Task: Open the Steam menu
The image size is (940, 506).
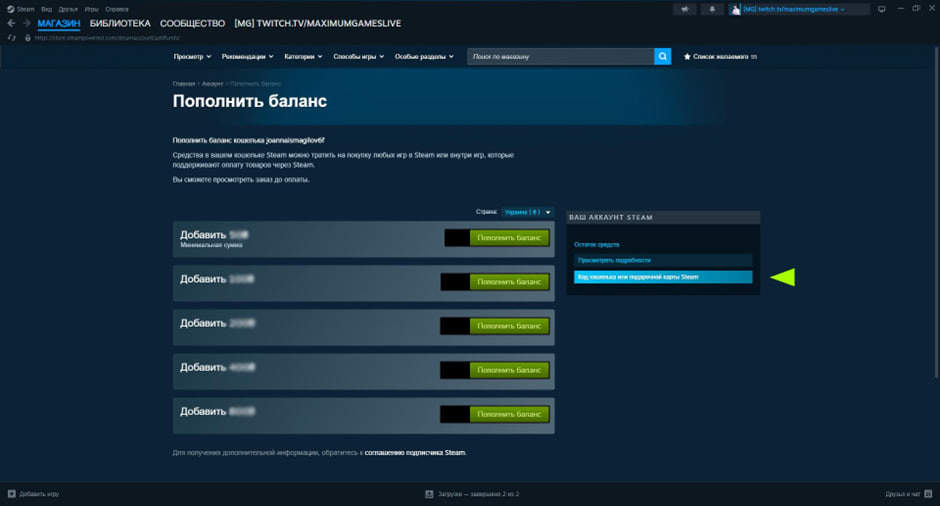Action: click(x=25, y=9)
